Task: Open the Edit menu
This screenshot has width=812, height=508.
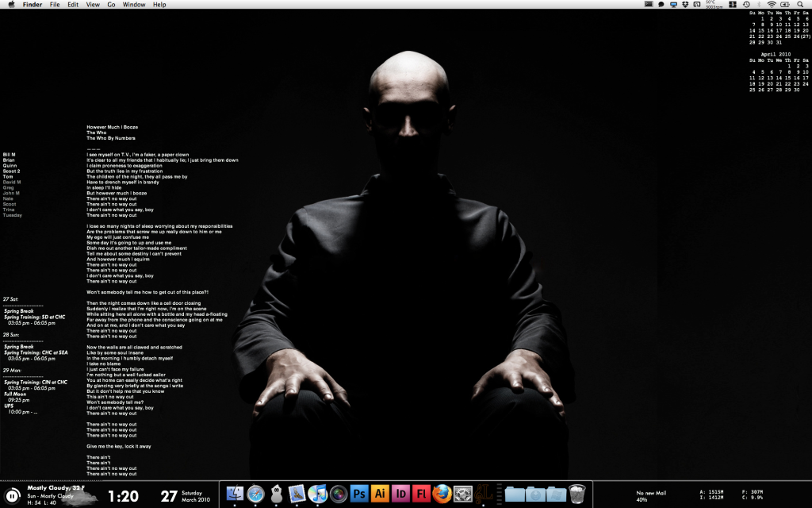Action: [73, 4]
